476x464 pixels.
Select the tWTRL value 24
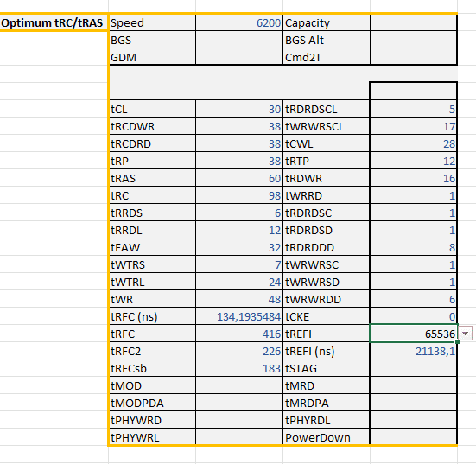click(239, 282)
